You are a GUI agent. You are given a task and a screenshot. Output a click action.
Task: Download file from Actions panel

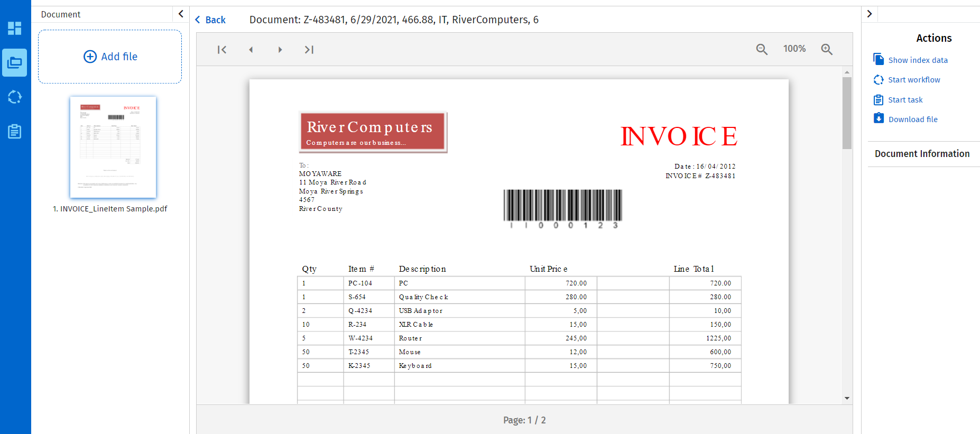pos(912,119)
